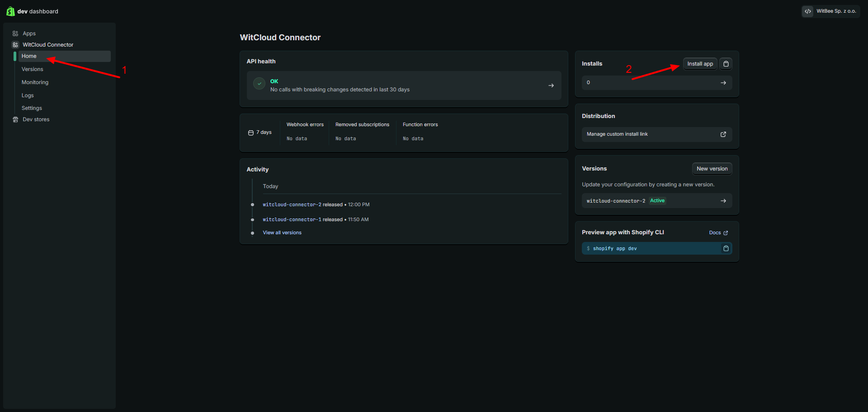Click the Shopify dev dashboard logo
Viewport: 868px width, 412px height.
(10, 11)
